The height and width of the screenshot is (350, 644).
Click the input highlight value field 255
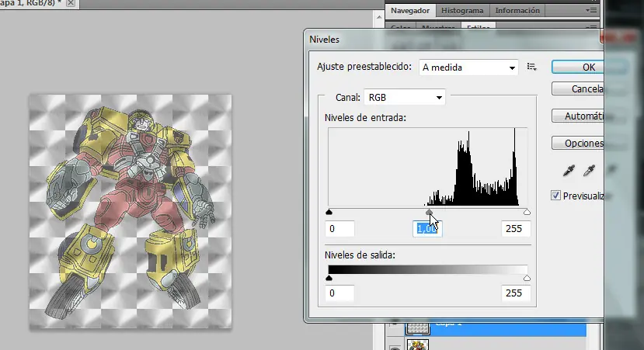pyautogui.click(x=516, y=228)
